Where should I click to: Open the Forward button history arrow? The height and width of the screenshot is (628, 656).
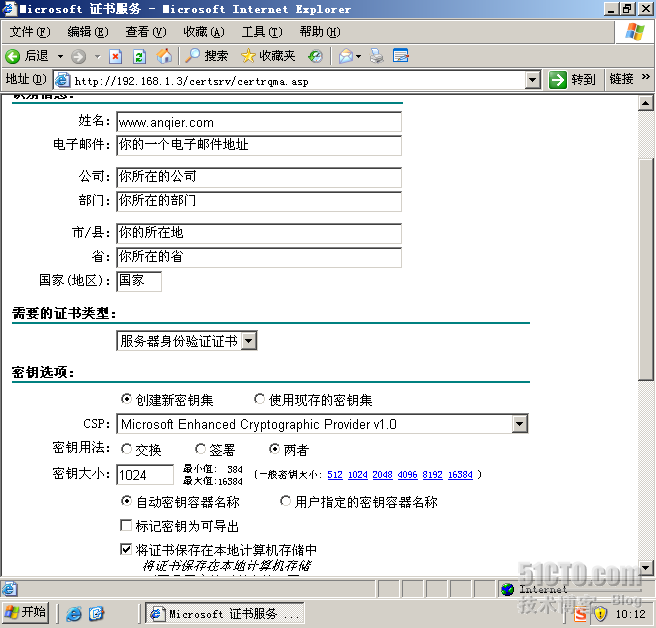click(x=97, y=56)
